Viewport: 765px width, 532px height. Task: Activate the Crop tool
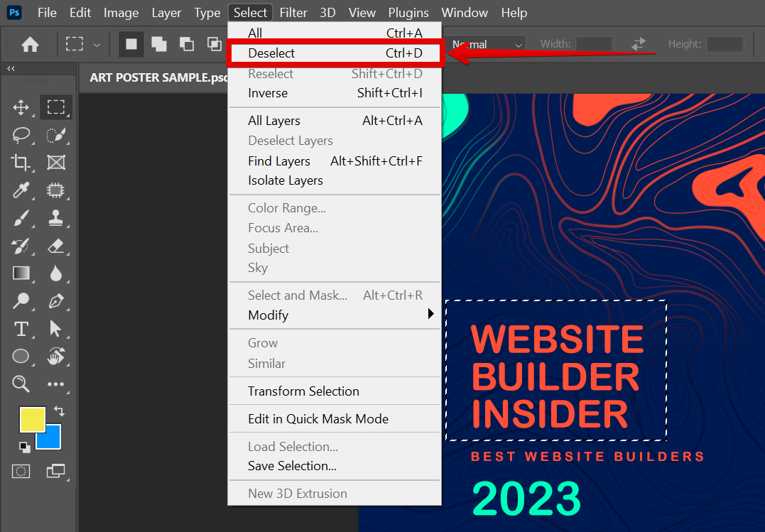pos(21,163)
